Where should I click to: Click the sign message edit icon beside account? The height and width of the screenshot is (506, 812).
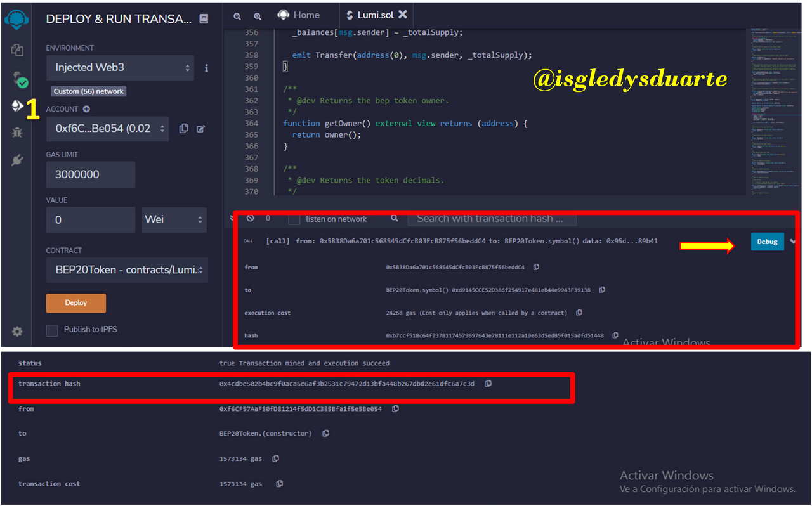click(200, 129)
